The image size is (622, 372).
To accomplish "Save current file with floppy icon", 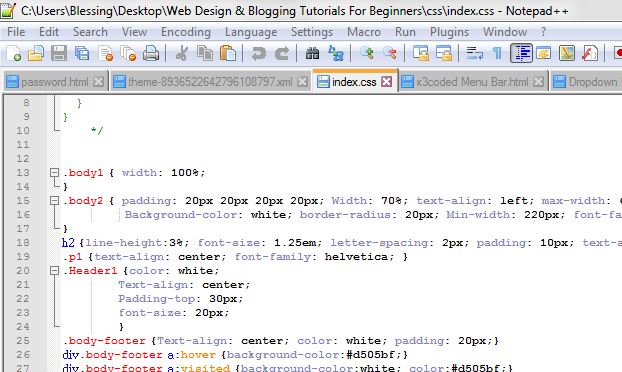I will point(59,53).
